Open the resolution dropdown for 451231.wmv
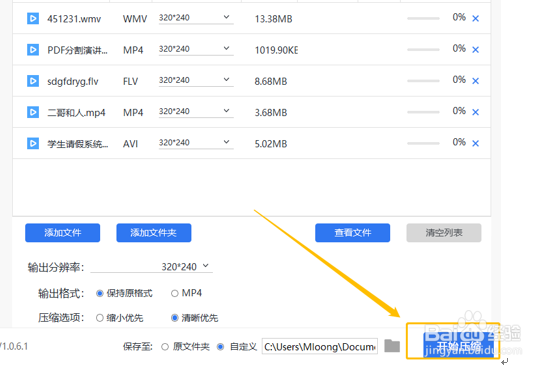The width and height of the screenshot is (554, 370). (196, 18)
